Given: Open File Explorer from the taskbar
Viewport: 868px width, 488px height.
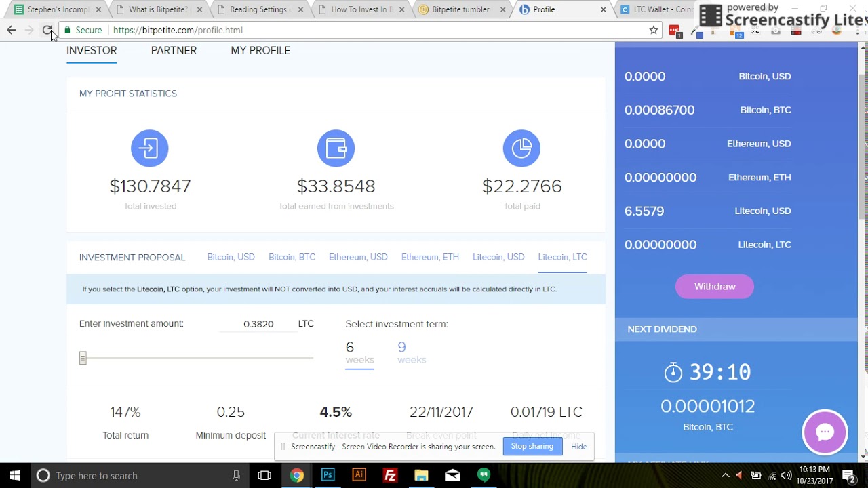Looking at the screenshot, I should pos(421,476).
